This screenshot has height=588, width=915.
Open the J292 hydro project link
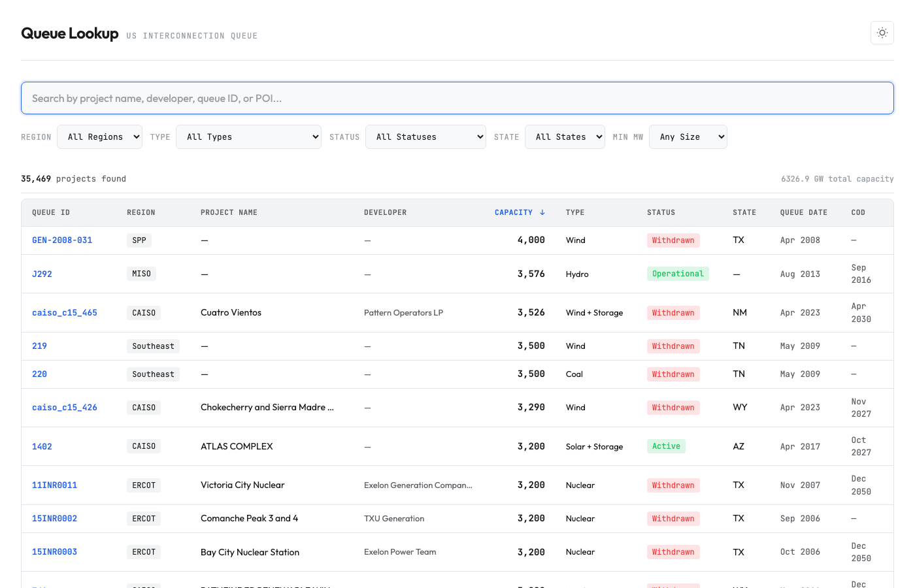(x=42, y=274)
